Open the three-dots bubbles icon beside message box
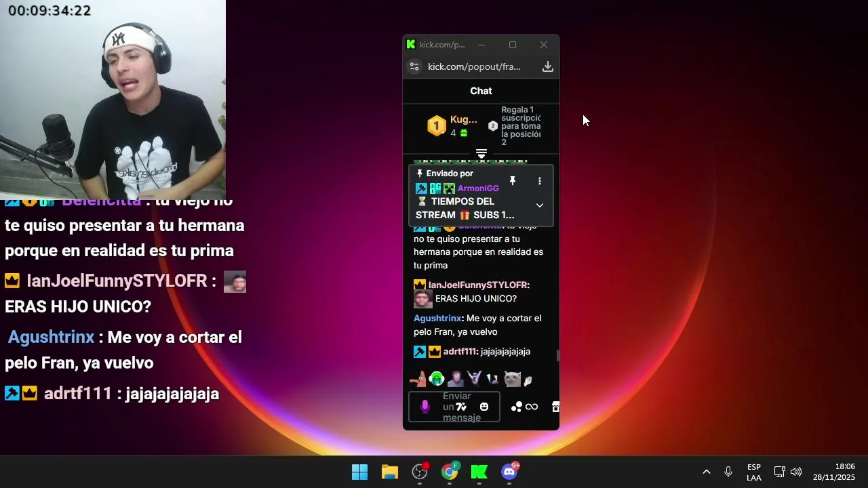 tap(517, 407)
